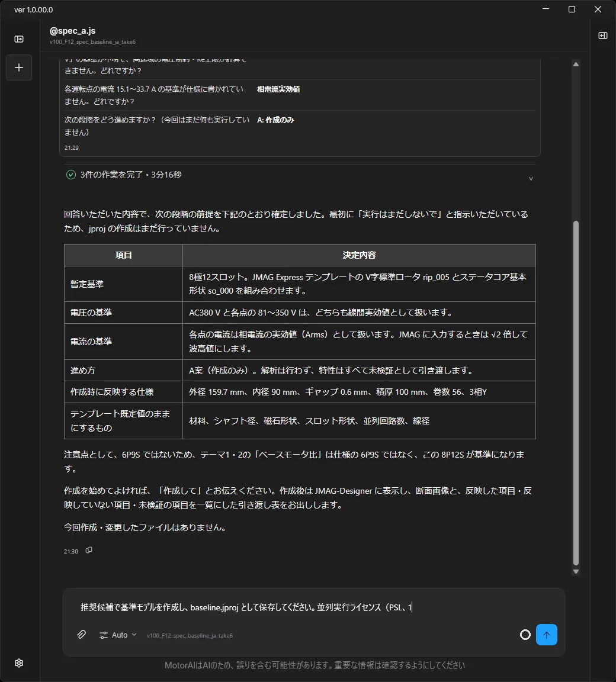The height and width of the screenshot is (682, 616).
Task: Click the cell starting A案（作成のみ）
Action: point(359,370)
